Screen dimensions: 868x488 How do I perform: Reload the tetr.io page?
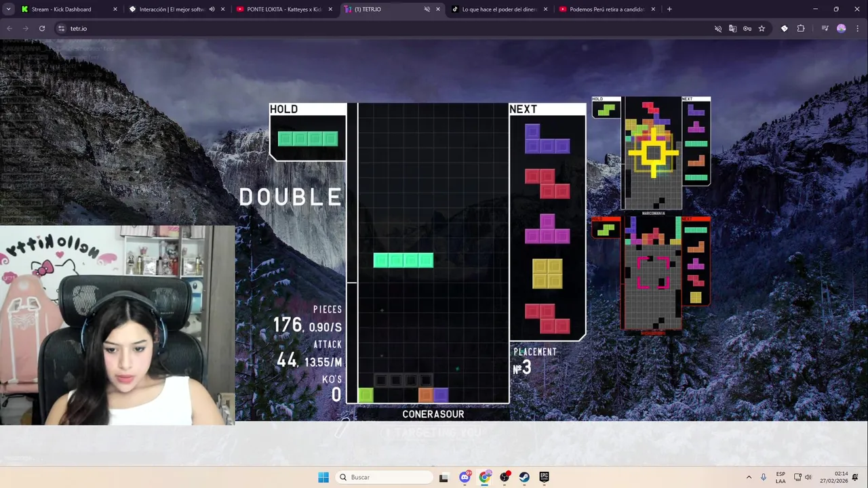coord(42,28)
